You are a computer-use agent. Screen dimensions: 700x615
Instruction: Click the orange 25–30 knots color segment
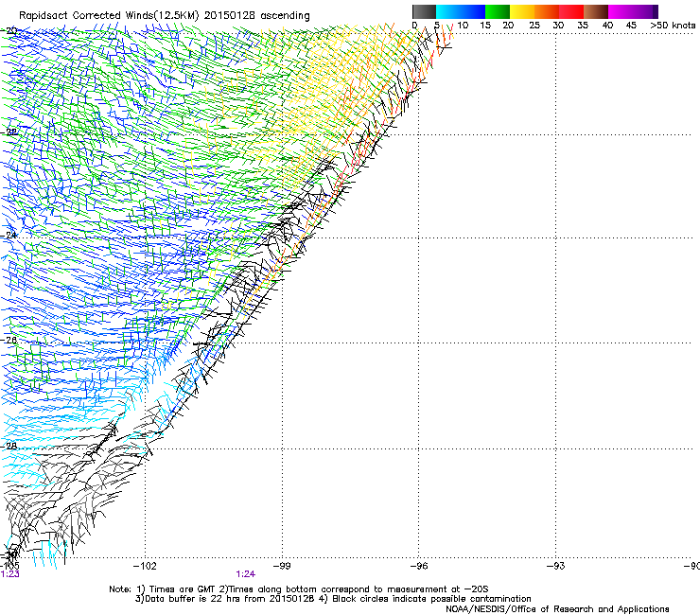coord(547,11)
